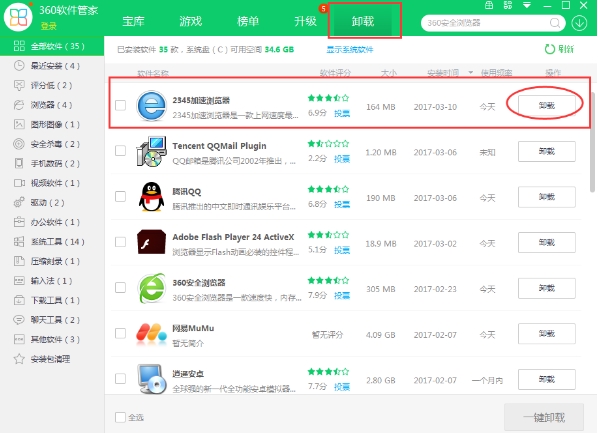The image size is (598, 433).
Task: Select 办公软件 (1) category
Action: 52,222
